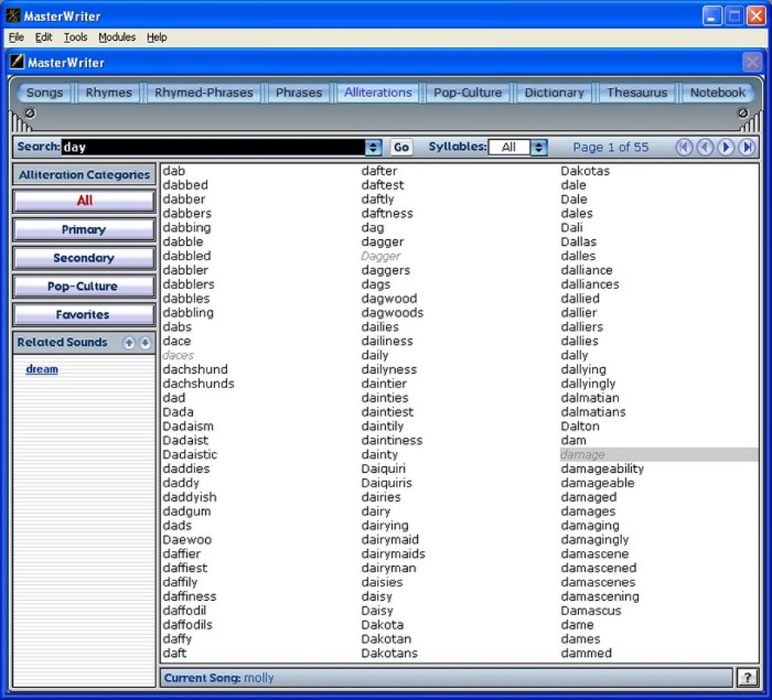Follow the dream related sound link
The height and width of the screenshot is (700, 772).
pos(42,369)
